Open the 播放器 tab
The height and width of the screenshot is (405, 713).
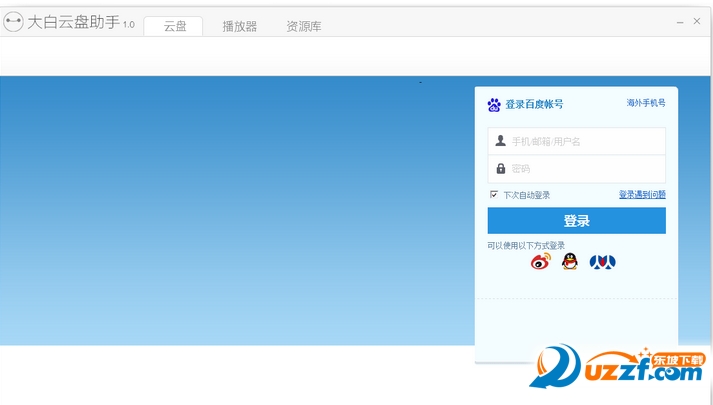(240, 26)
